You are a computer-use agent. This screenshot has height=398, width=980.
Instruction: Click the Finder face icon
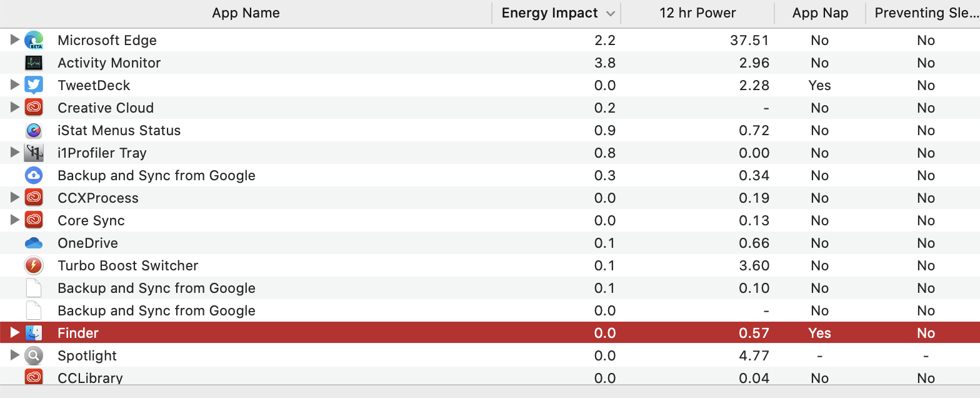pyautogui.click(x=34, y=333)
